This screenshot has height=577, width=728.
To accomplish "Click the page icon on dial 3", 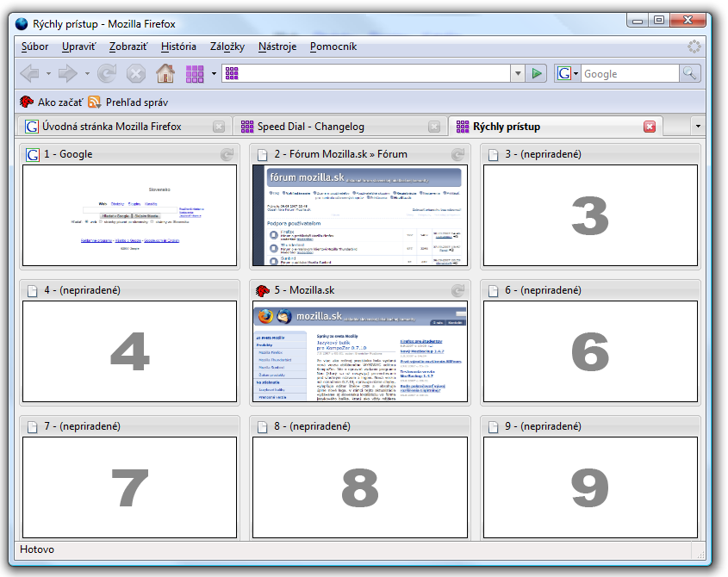I will (493, 154).
